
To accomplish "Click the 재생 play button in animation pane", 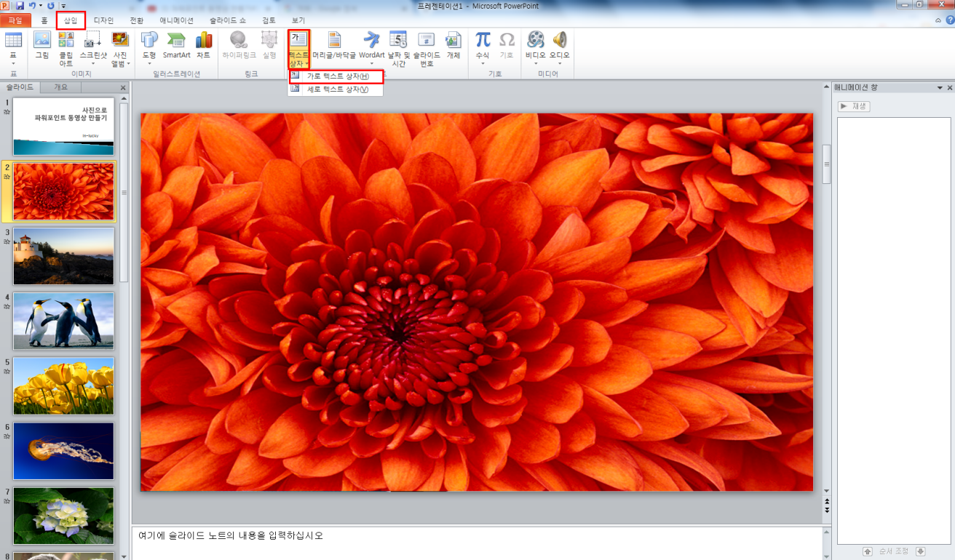I will (x=853, y=106).
